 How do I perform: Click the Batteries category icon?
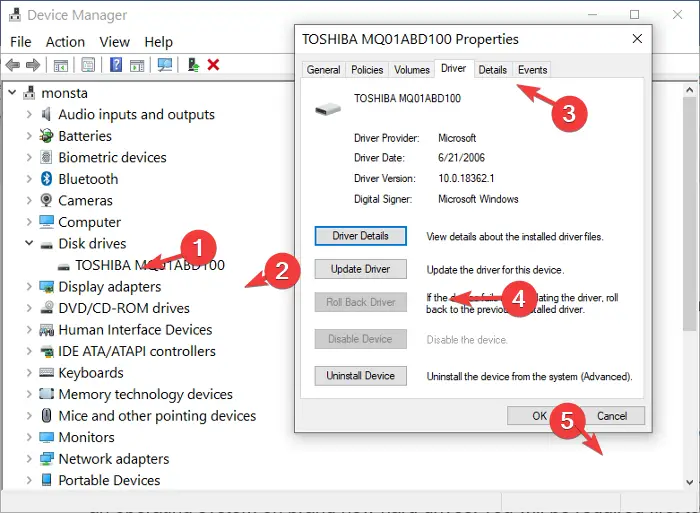[46, 136]
